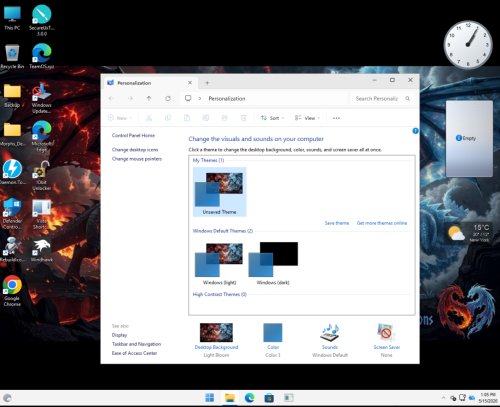Go up one folder level arrow
Image resolution: width=500 pixels, height=407 pixels.
[x=149, y=98]
